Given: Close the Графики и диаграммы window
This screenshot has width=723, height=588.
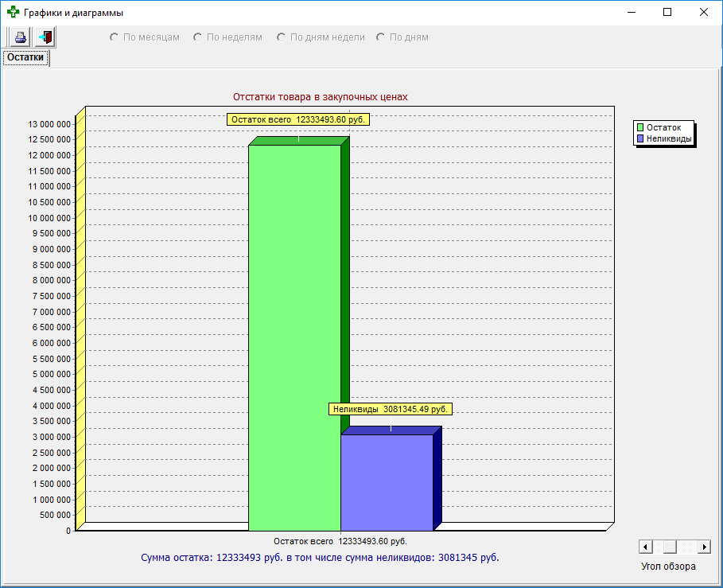Looking at the screenshot, I should click(x=704, y=13).
